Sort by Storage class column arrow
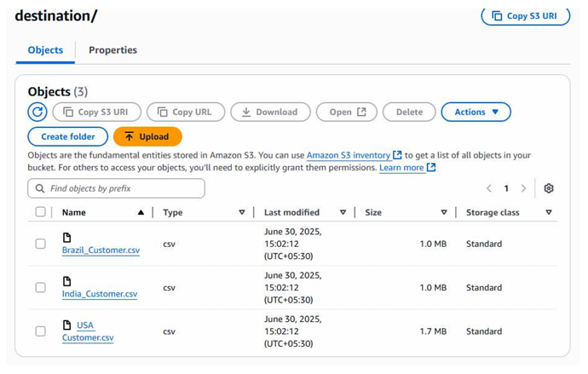 (x=548, y=212)
